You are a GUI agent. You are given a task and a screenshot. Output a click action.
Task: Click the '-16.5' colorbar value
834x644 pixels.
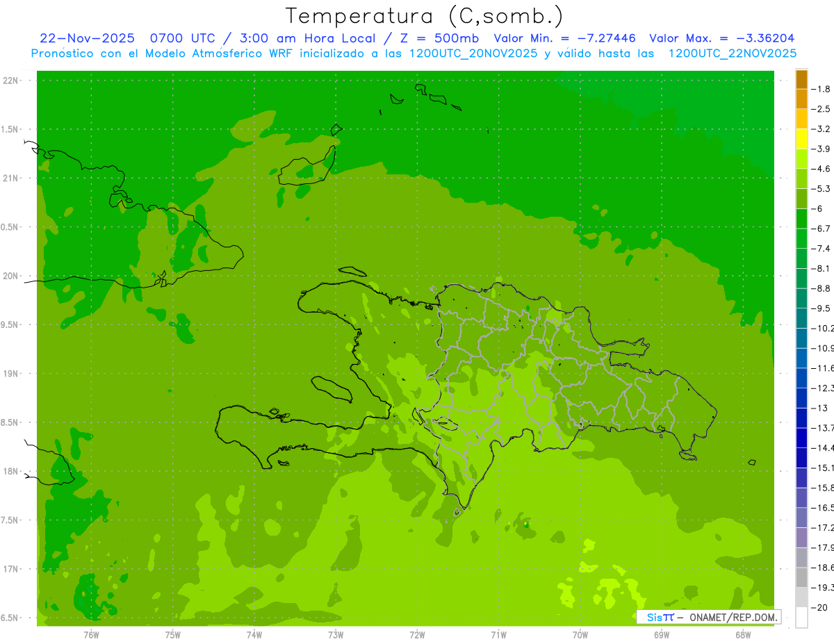823,508
